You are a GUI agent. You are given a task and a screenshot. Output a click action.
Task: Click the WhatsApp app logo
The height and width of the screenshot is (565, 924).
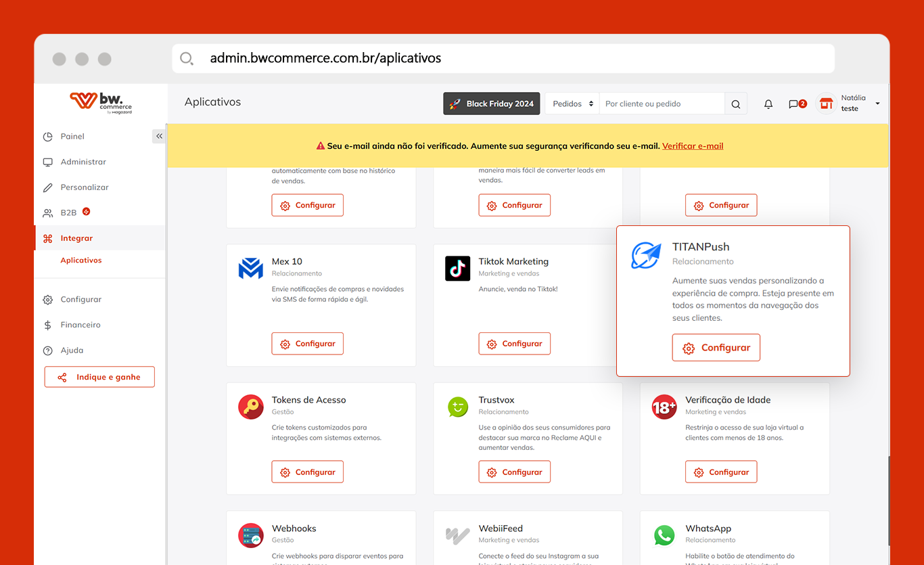[x=664, y=535]
